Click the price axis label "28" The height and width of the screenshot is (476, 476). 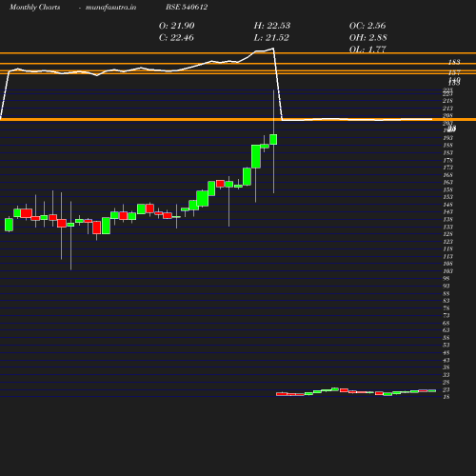pos(446,382)
